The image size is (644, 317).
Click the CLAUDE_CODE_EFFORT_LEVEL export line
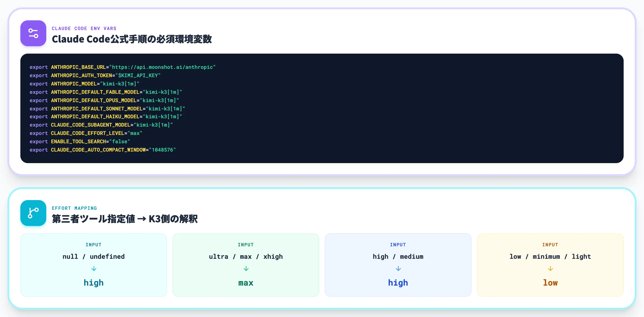point(86,133)
